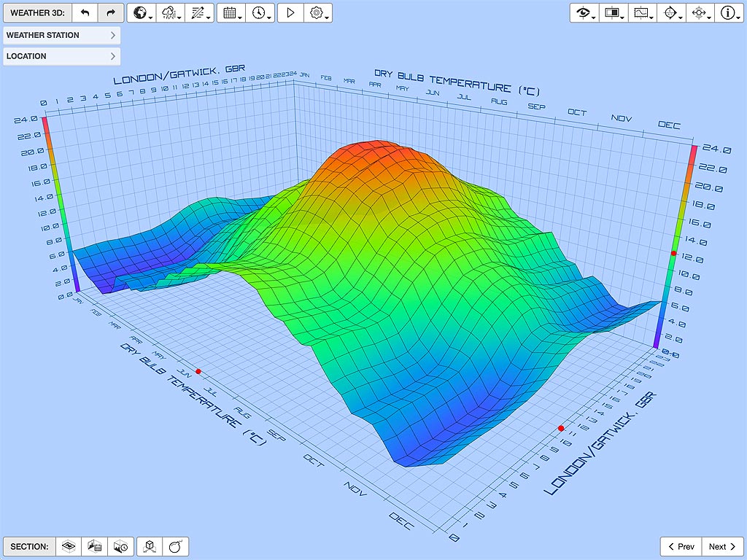The height and width of the screenshot is (560, 747).
Task: Click the "DEC" label on the back wall
Action: tap(669, 125)
